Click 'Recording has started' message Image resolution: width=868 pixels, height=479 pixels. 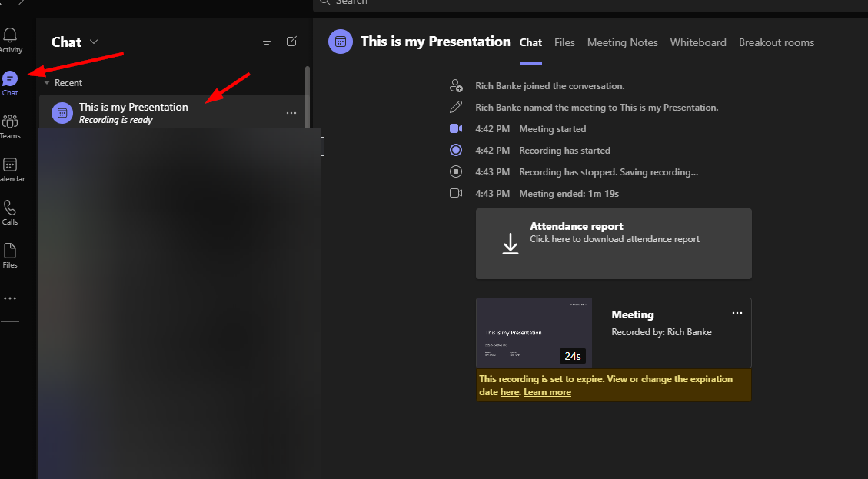tap(564, 151)
